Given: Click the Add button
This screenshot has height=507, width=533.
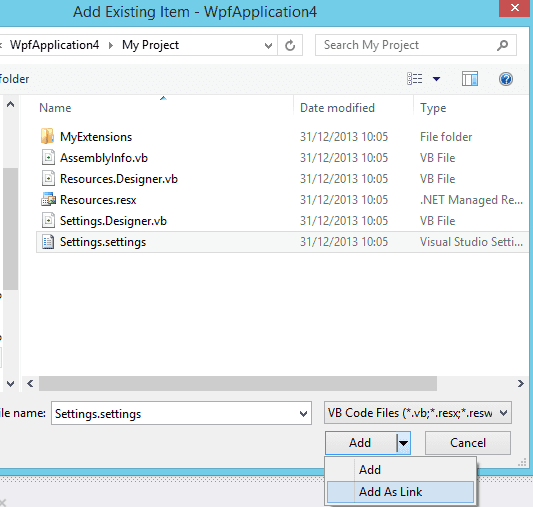Looking at the screenshot, I should coord(361,443).
